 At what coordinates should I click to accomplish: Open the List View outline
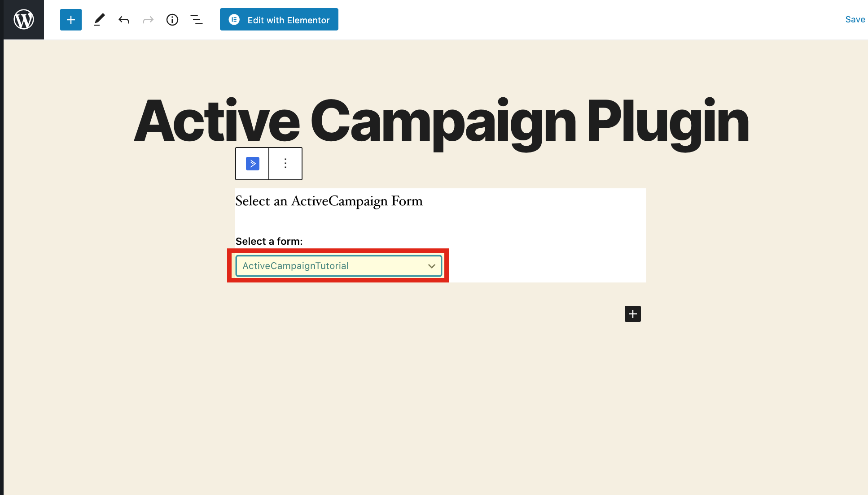pos(197,20)
